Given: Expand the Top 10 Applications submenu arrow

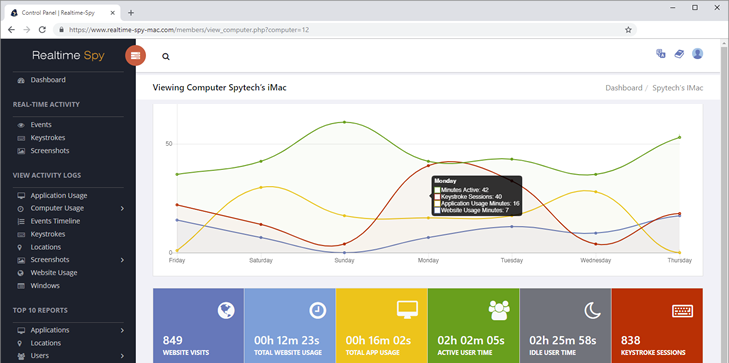Looking at the screenshot, I should pos(122,330).
